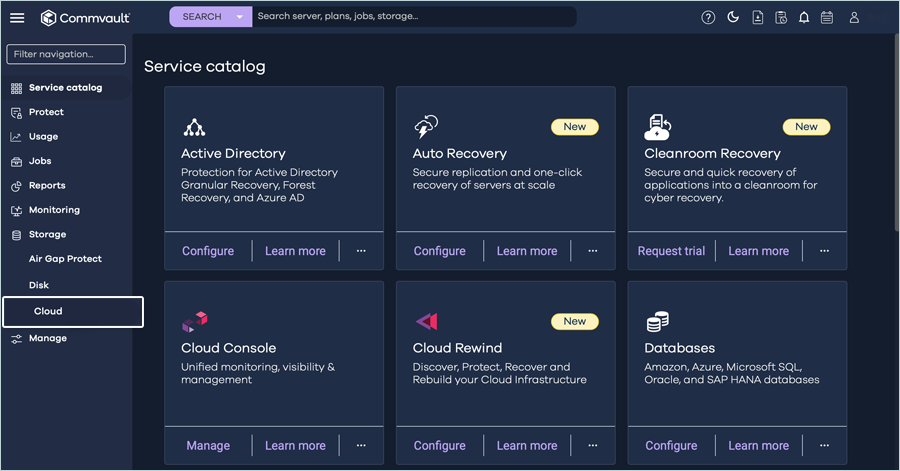Click the Filter navigation input field
The image size is (900, 471).
[x=66, y=54]
